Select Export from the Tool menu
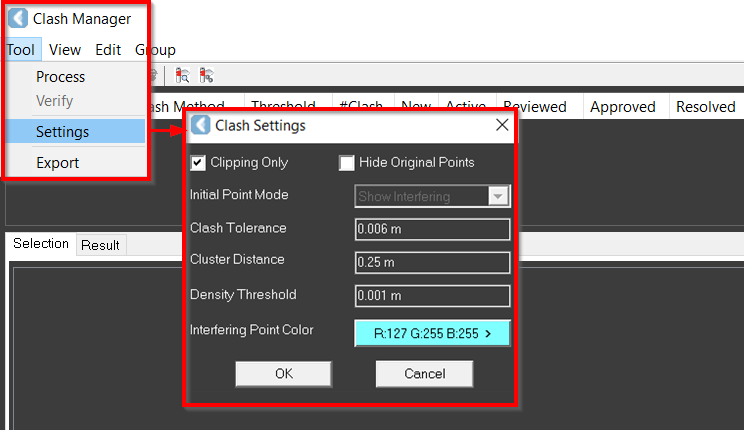744x430 pixels. click(57, 163)
